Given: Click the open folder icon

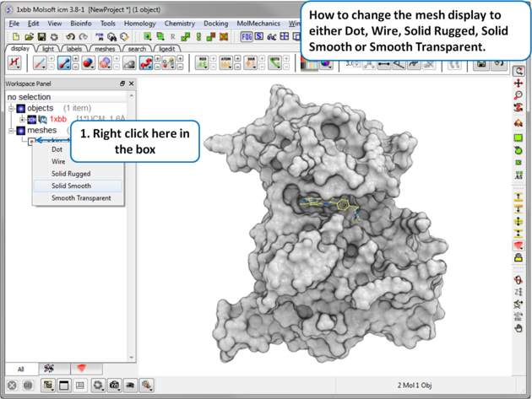Looking at the screenshot, I should click(x=29, y=37).
